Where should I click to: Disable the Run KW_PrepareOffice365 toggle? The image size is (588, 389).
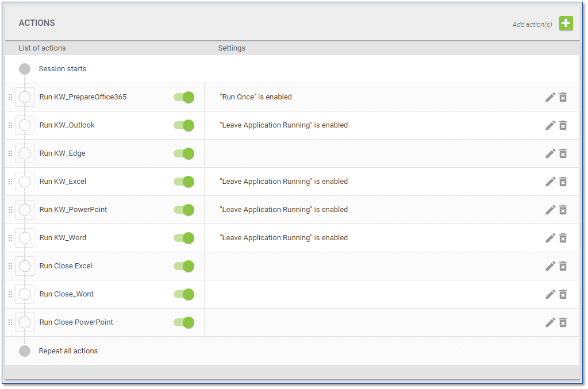click(x=184, y=98)
